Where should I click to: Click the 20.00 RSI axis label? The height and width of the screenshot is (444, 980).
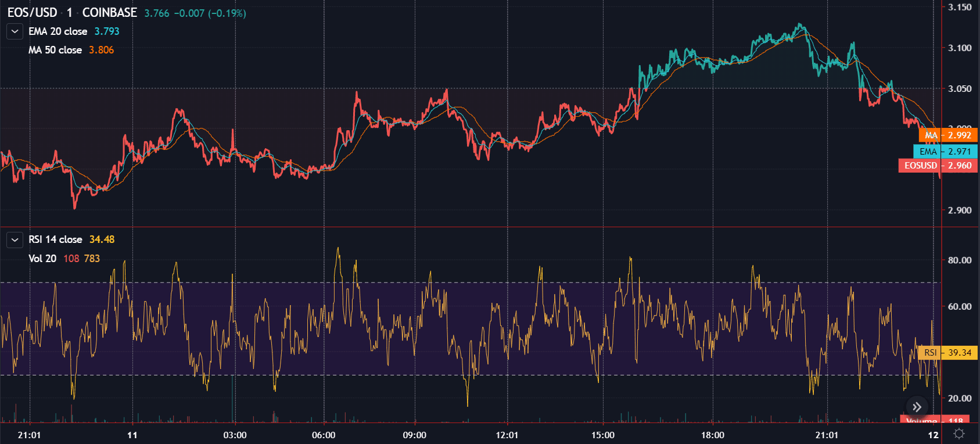tap(960, 398)
